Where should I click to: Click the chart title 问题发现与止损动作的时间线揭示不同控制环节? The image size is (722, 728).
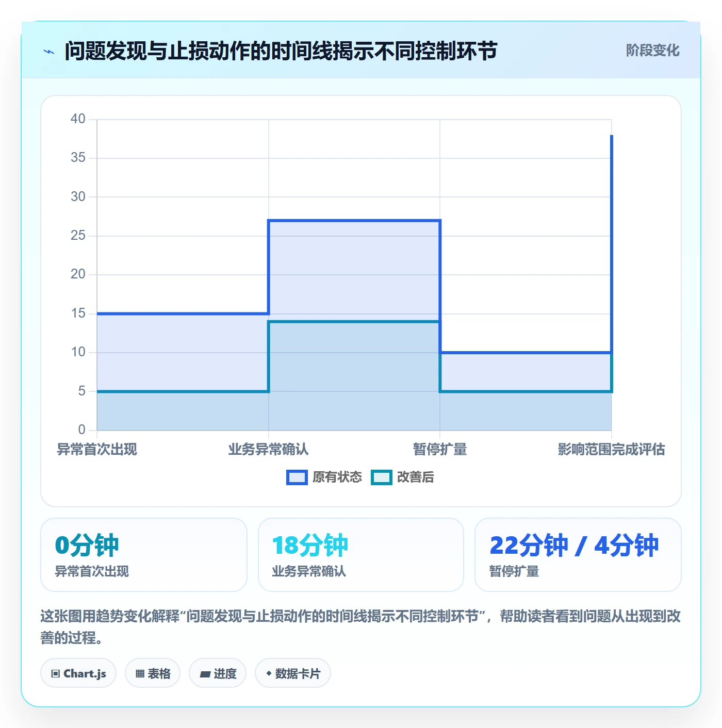click(281, 51)
